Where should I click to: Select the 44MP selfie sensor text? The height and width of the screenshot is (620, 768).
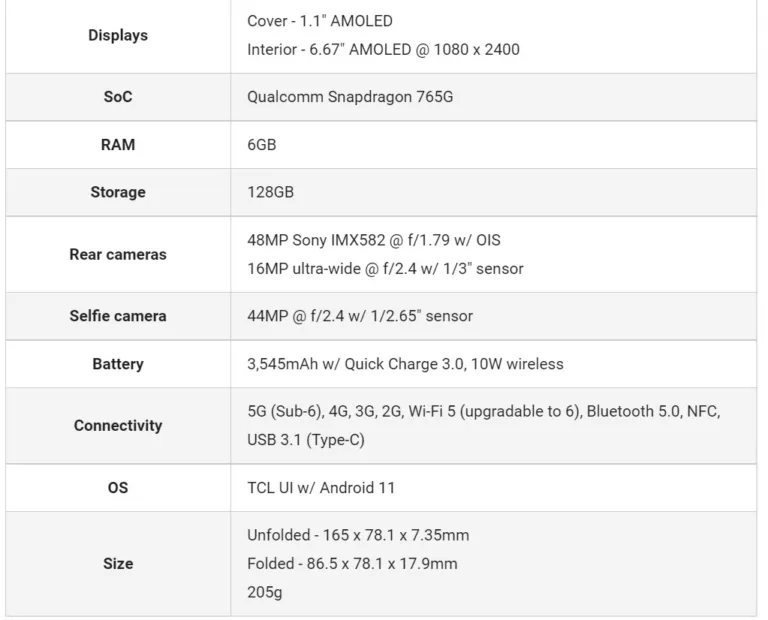pyautogui.click(x=360, y=316)
